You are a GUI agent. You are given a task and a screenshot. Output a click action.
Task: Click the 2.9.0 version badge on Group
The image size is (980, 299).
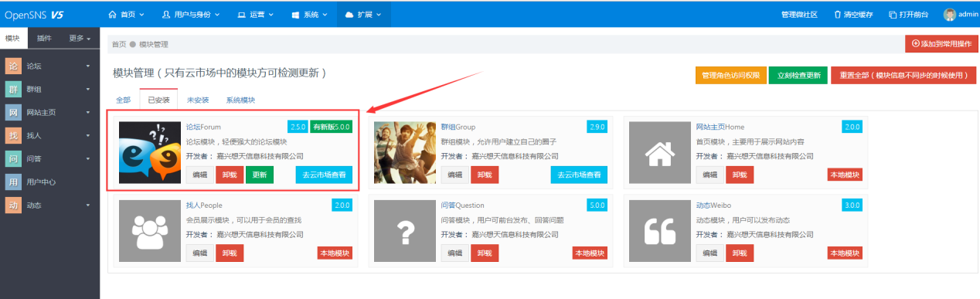(x=597, y=127)
